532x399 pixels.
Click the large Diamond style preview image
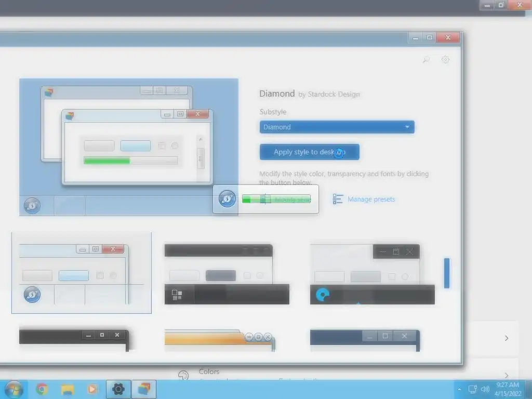pyautogui.click(x=129, y=147)
